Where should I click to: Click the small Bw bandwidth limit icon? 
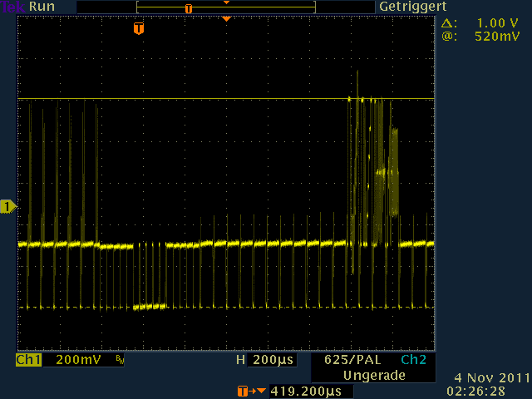[x=120, y=361]
